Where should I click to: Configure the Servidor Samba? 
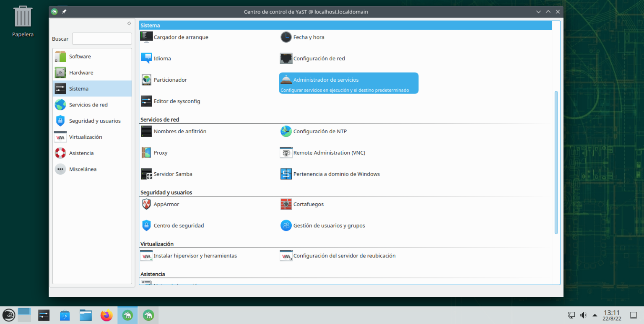tap(173, 174)
